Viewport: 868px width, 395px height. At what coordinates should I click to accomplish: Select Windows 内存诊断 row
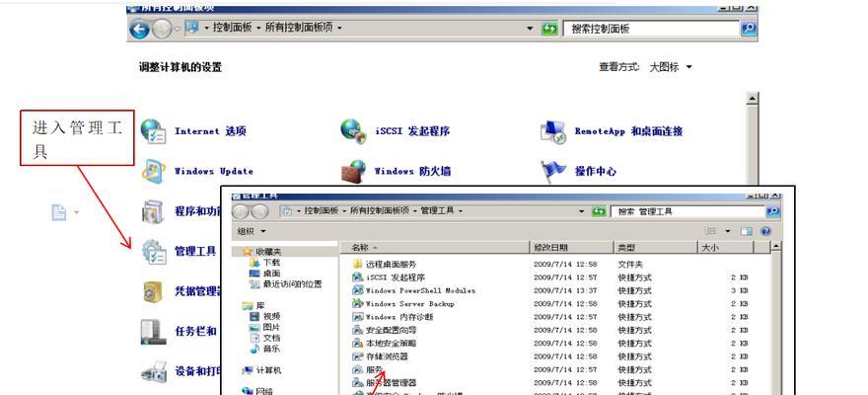pos(552,317)
